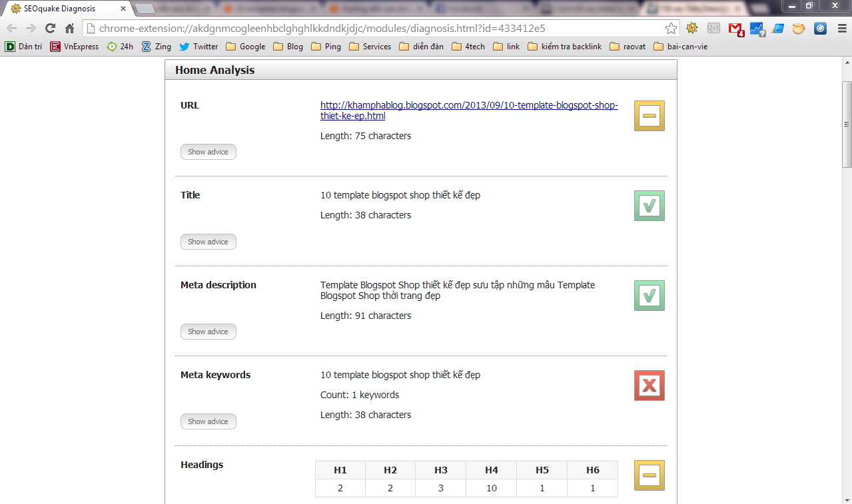Click the Headings label
Image resolution: width=852 pixels, height=504 pixels.
click(202, 465)
